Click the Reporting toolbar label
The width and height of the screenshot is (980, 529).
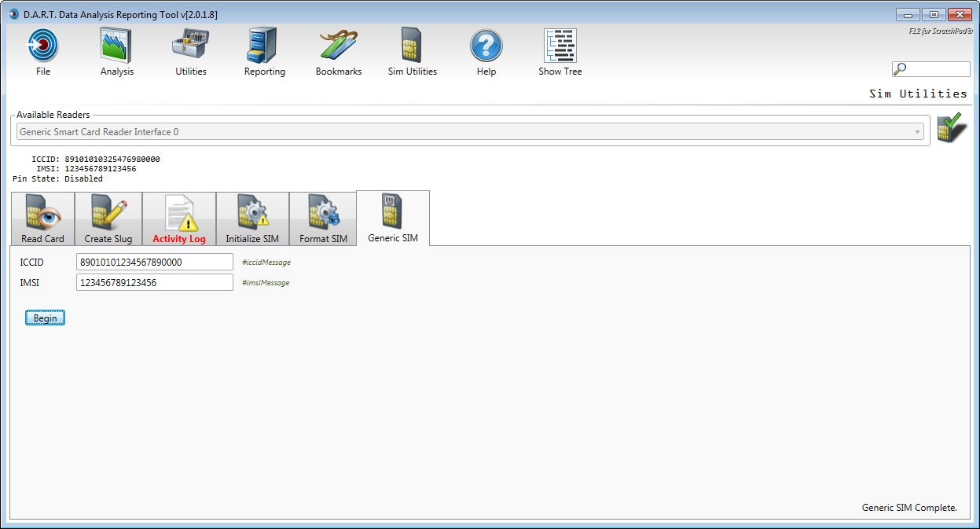[x=265, y=72]
